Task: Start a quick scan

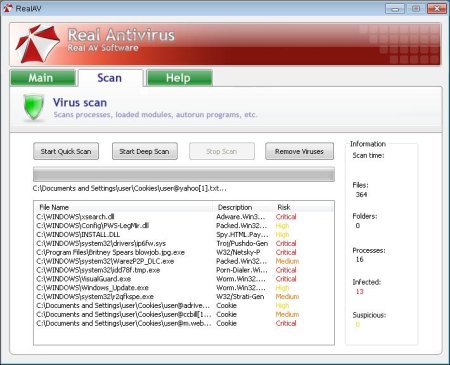Action: click(66, 151)
